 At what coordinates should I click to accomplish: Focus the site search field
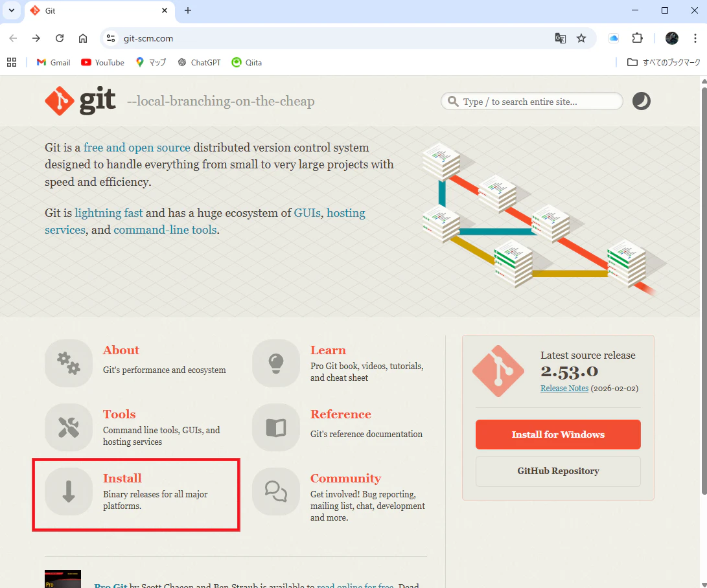point(531,102)
